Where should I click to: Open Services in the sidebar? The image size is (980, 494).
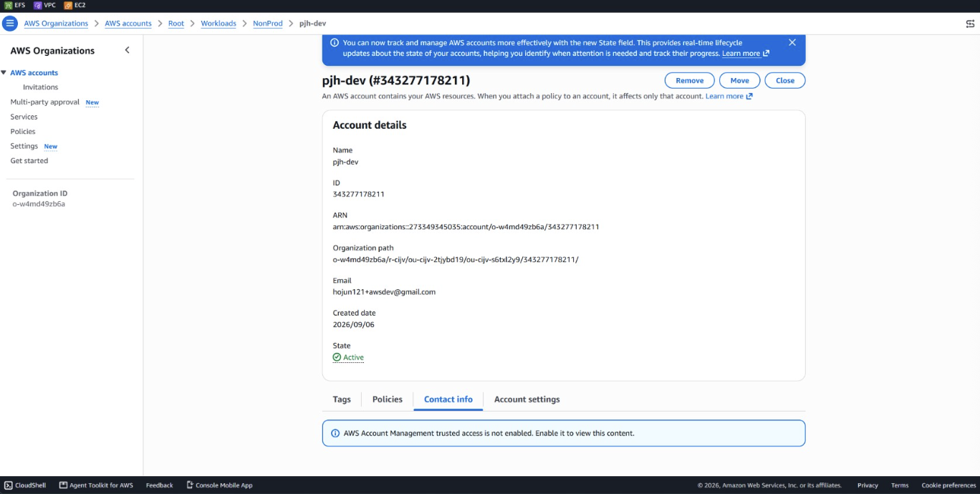[x=24, y=117]
